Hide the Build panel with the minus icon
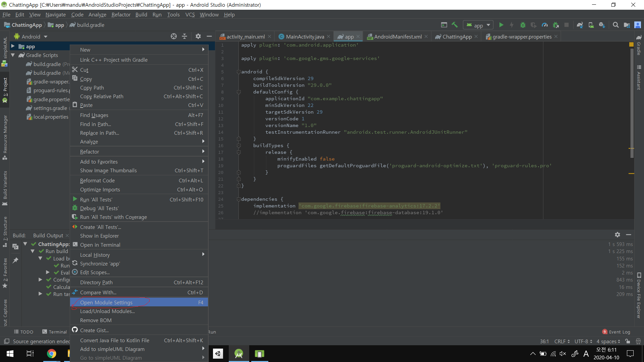Screen dimensions: 644x362 (629, 235)
